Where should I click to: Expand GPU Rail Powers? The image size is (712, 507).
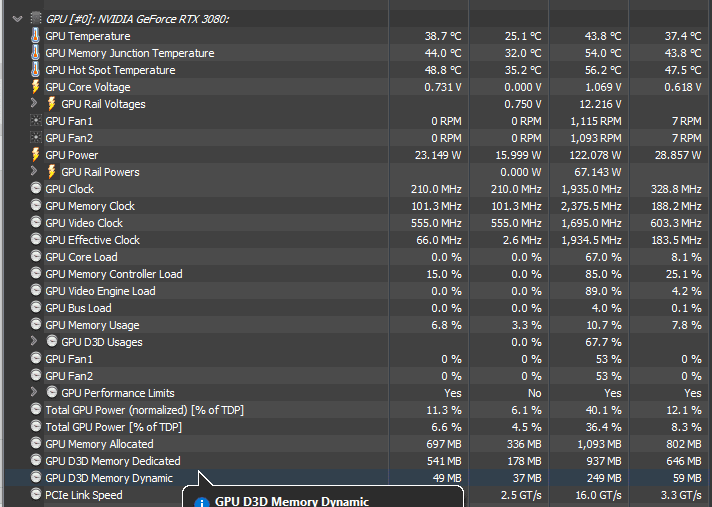[x=34, y=171]
